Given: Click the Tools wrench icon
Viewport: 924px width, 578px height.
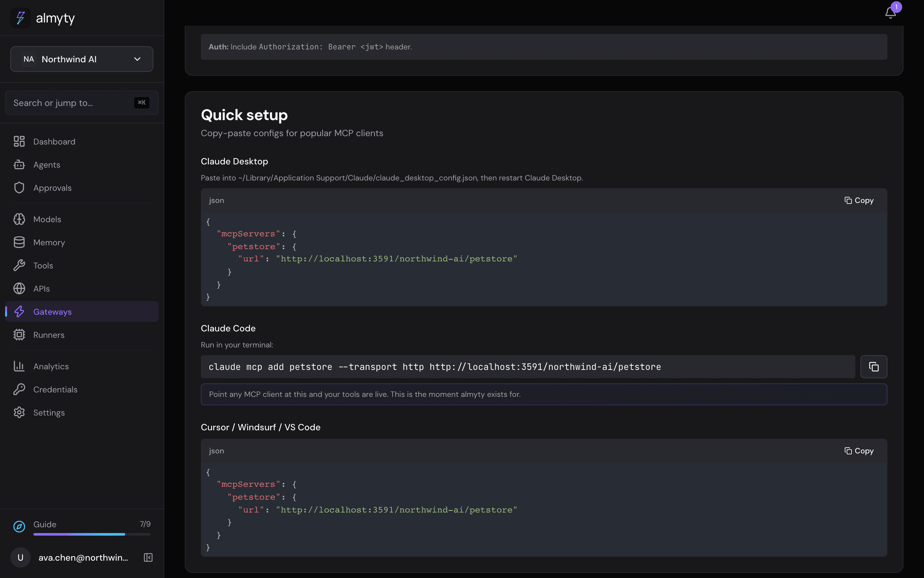Looking at the screenshot, I should (19, 265).
